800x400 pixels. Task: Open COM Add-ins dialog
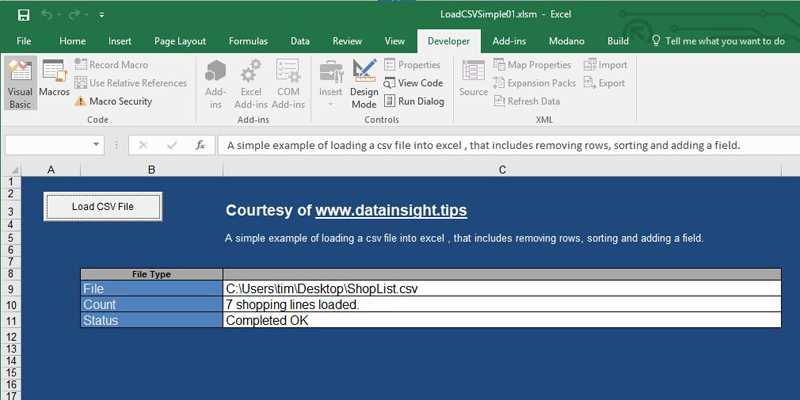[288, 84]
